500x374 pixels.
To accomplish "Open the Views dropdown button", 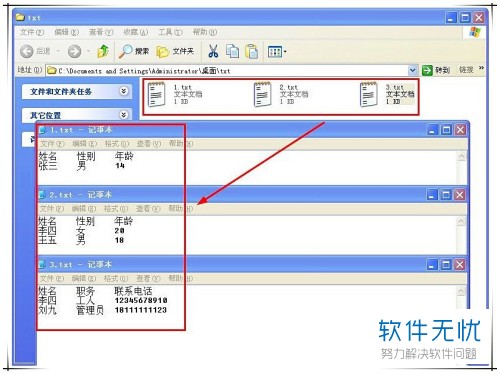I will tap(277, 52).
